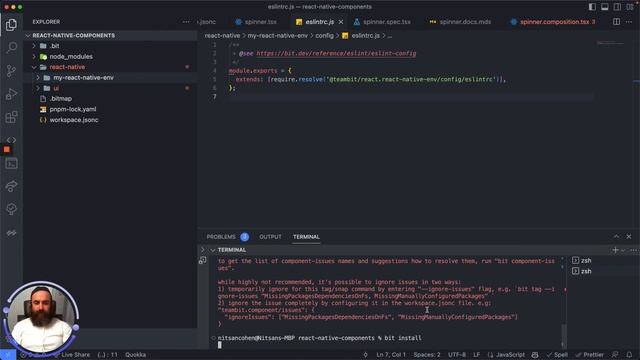The height and width of the screenshot is (360, 640).
Task: Click Spell checker status item
Action: tap(557, 355)
